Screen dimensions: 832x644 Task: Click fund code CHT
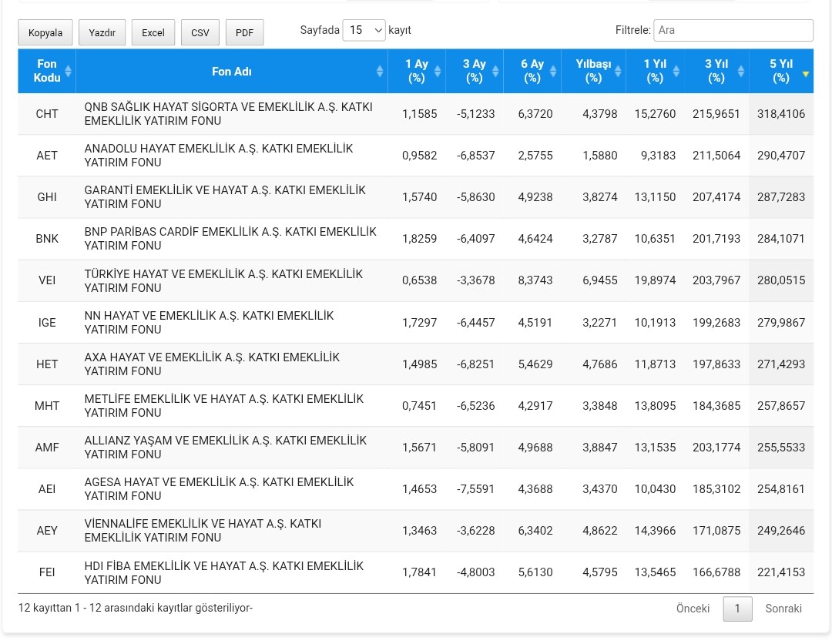[47, 114]
